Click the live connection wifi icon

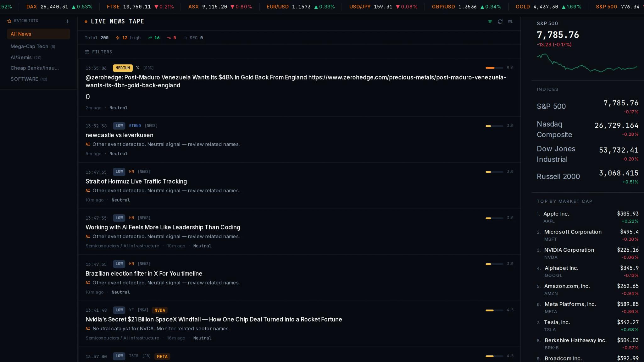point(490,22)
